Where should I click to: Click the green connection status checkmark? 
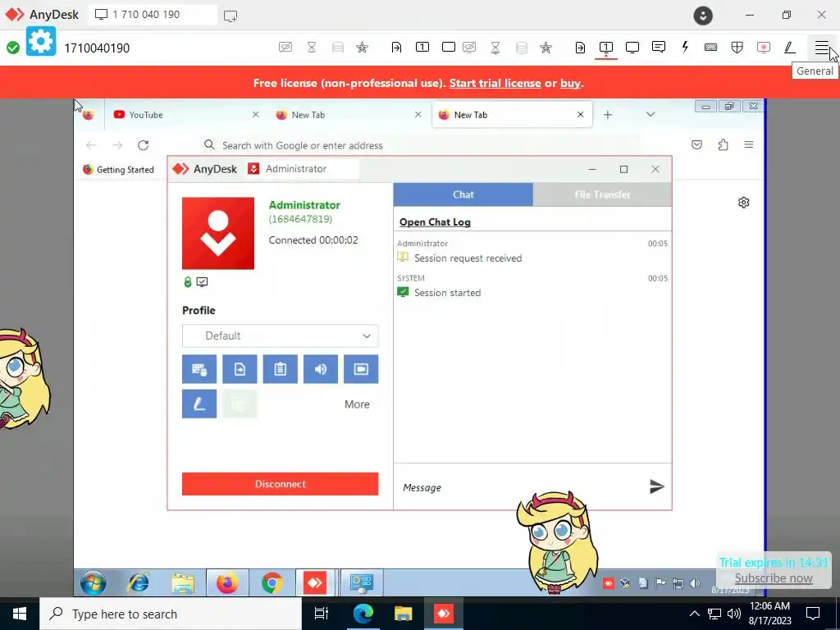pos(13,48)
